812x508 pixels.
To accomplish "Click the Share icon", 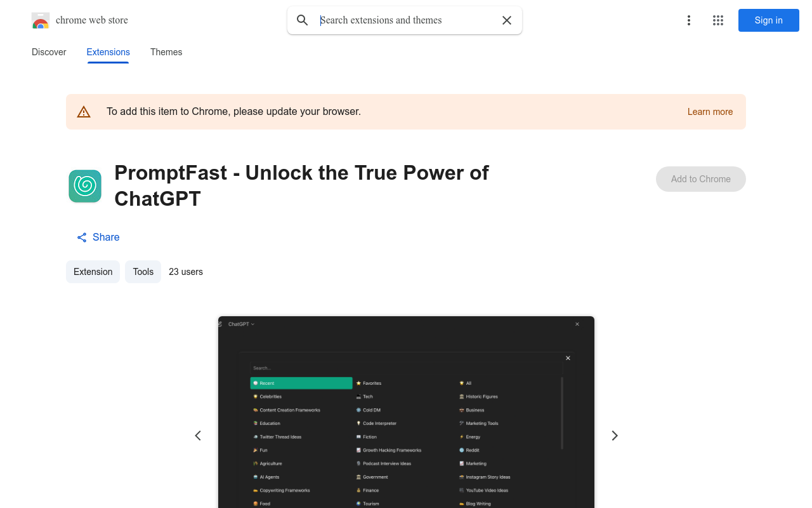I will 82,237.
